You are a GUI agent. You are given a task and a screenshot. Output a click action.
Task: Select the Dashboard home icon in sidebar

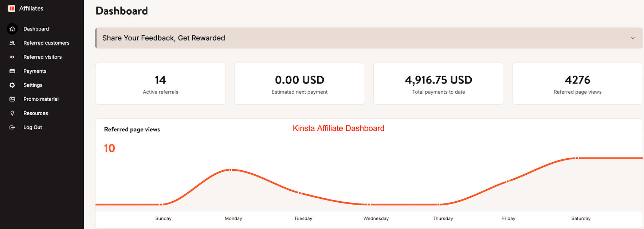(x=12, y=29)
